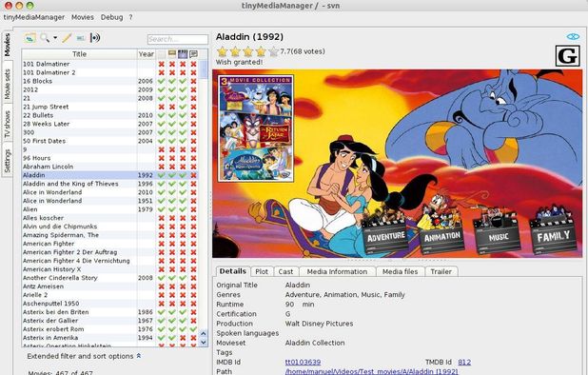Click the G certification rating logo
The height and width of the screenshot is (375, 588).
pyautogui.click(x=568, y=56)
